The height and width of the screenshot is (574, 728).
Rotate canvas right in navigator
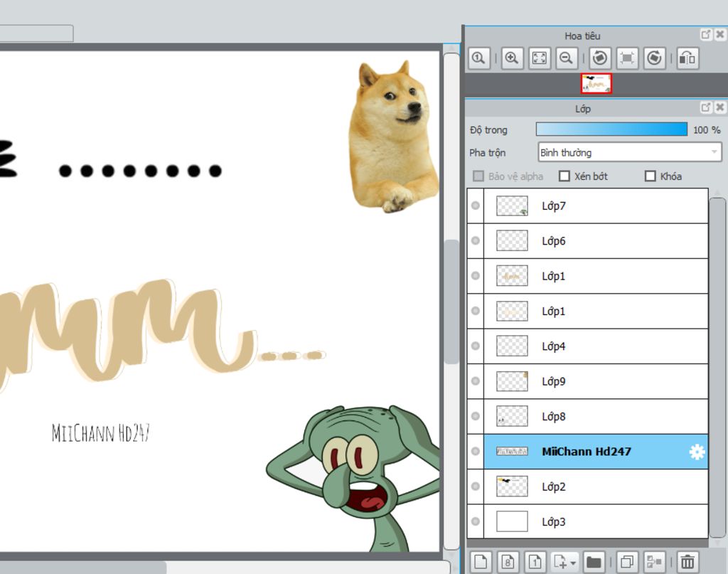(654, 58)
